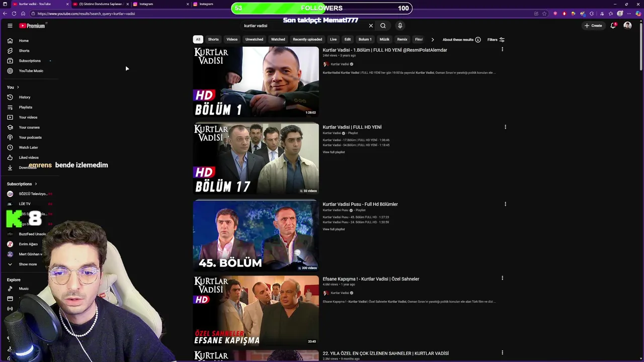The image size is (644, 362).
Task: Select the Edit filter chip
Action: 347,39
